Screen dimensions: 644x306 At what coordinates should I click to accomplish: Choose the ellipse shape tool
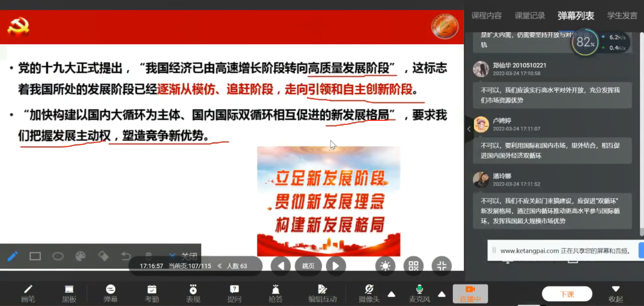[x=58, y=256]
